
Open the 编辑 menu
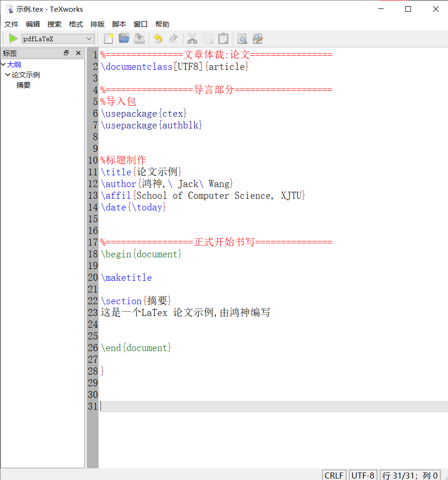[x=33, y=24]
